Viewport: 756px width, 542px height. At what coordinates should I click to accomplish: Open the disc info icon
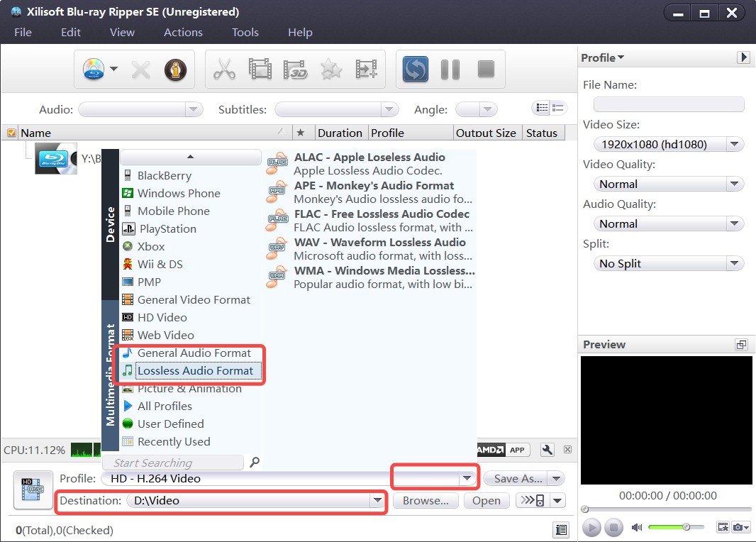[175, 70]
